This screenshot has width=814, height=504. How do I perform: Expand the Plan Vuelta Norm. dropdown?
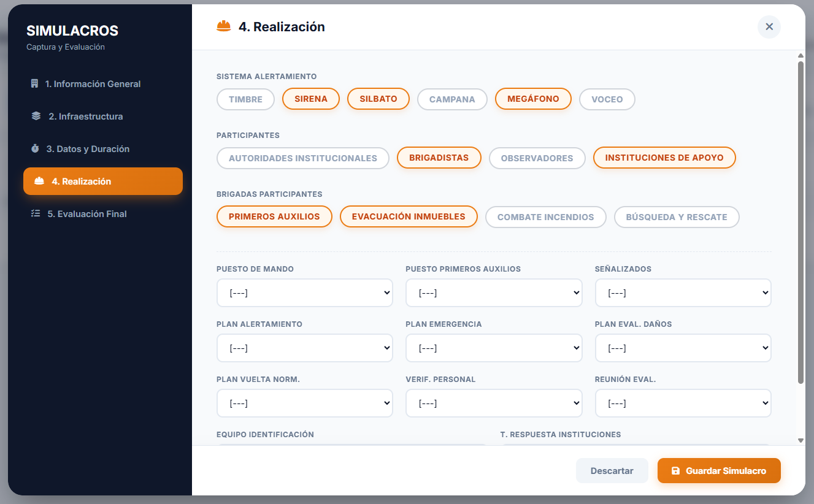point(305,403)
